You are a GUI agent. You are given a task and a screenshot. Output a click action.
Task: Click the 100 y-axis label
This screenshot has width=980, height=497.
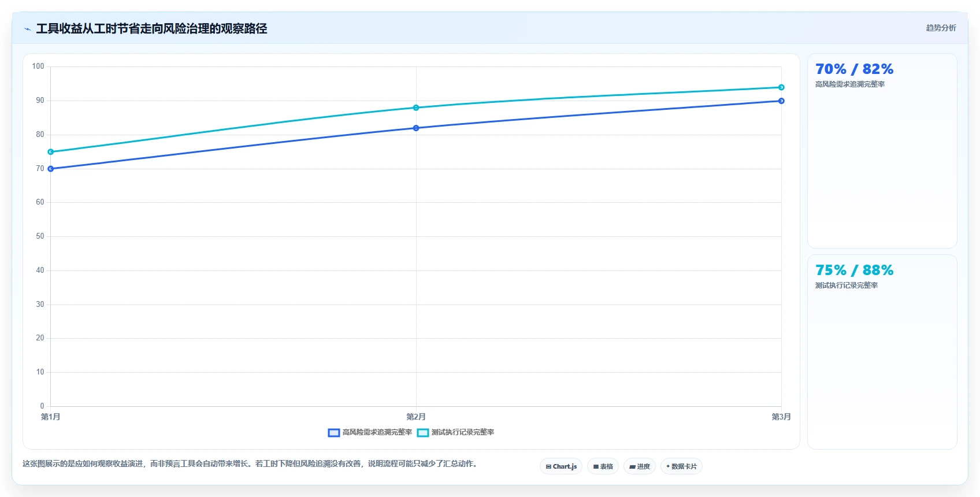38,66
